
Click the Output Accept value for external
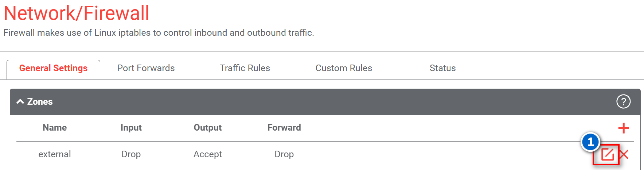pos(207,154)
